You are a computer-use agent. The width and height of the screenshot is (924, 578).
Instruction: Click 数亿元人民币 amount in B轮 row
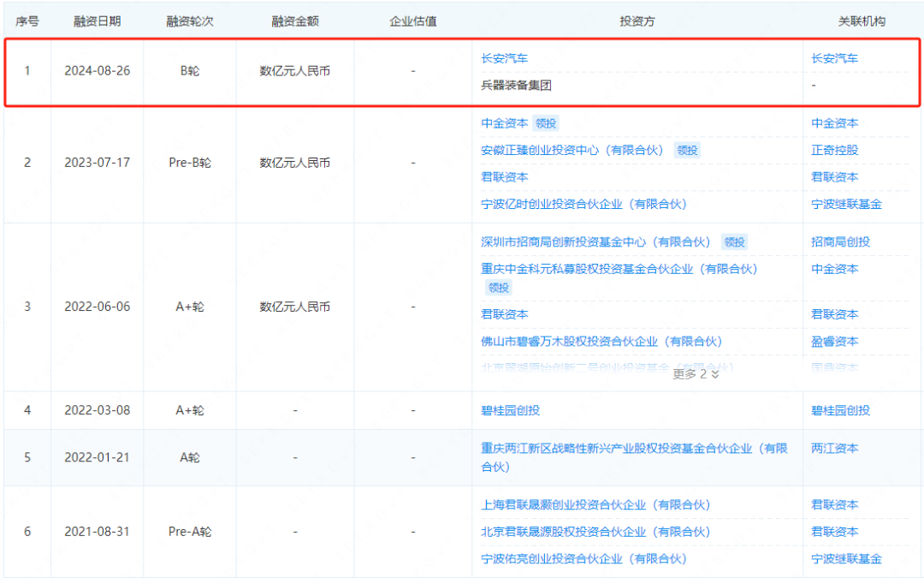click(x=295, y=71)
